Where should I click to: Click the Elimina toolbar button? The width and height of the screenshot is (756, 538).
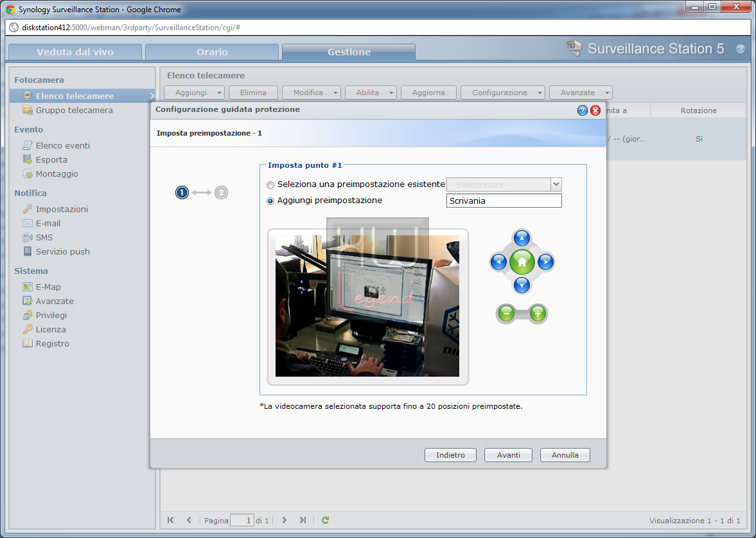coord(253,93)
